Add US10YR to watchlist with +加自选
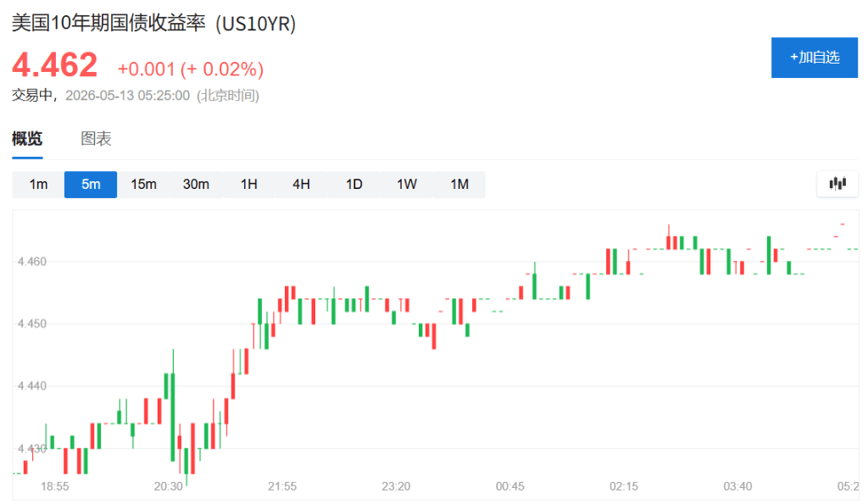The image size is (868, 504). [815, 58]
